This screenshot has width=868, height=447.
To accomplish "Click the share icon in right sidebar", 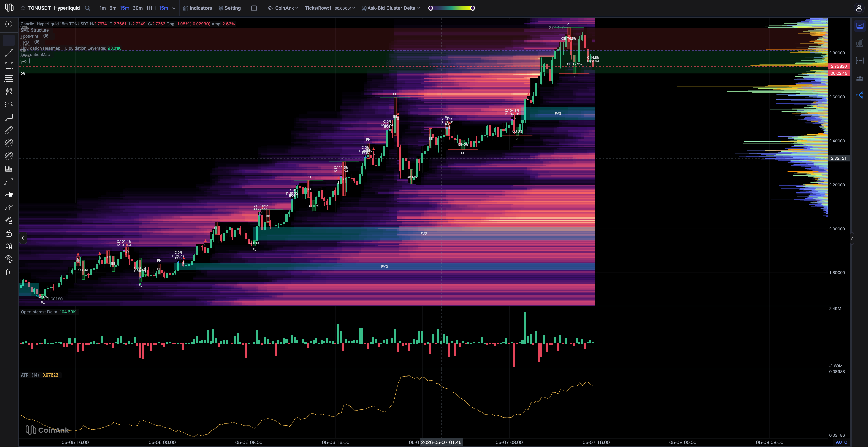I will pos(860,95).
